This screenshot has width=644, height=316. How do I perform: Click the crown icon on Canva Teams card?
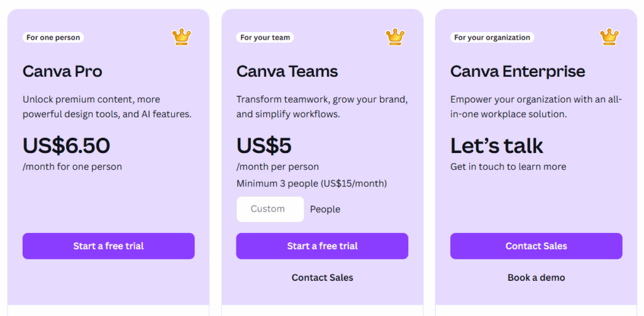(x=395, y=37)
